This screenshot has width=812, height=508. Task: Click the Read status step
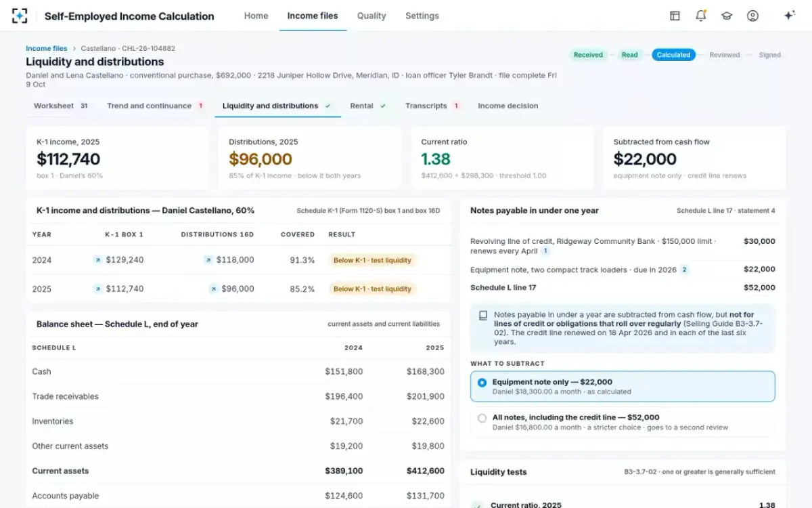[630, 55]
